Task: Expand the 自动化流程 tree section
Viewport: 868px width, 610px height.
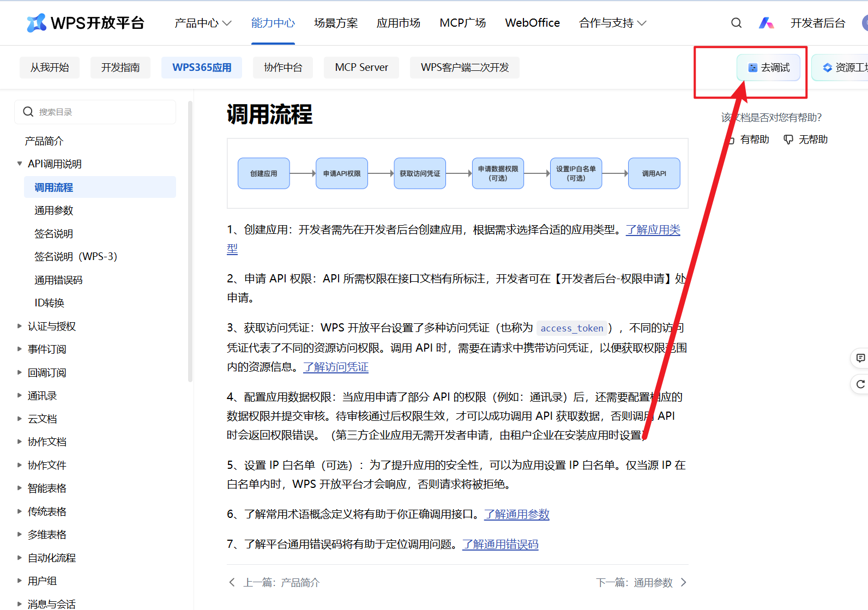Action: coord(20,558)
